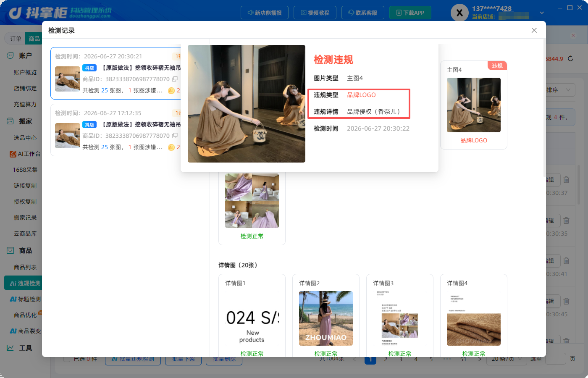Delete row timed 0:30:41 trash icon
The height and width of the screenshot is (378, 588).
point(566,261)
